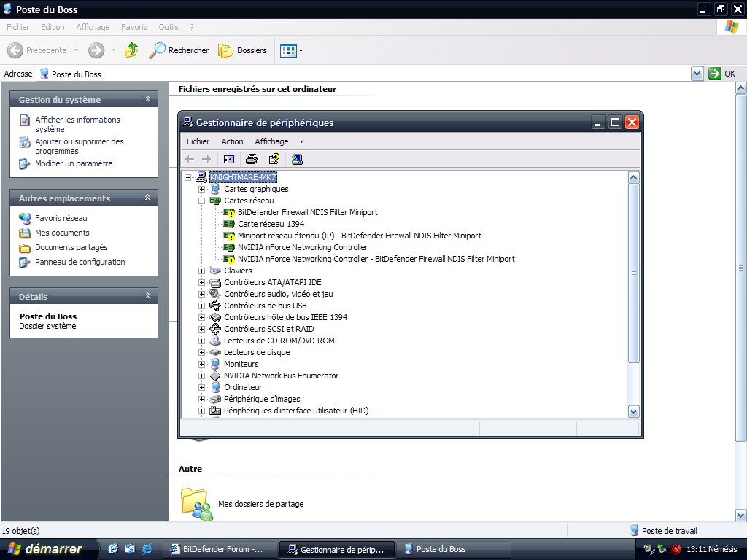
Task: Open the address bar dropdown arrow
Action: 697,74
